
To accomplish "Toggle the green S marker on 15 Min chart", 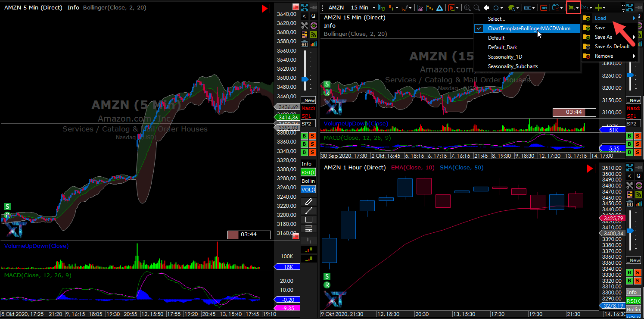I will (327, 84).
